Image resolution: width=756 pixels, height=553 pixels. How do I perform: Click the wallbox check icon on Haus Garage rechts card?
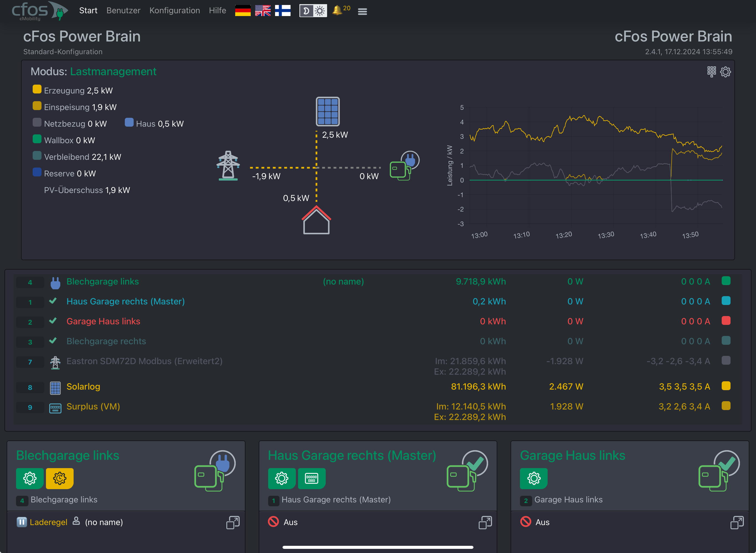click(x=467, y=471)
